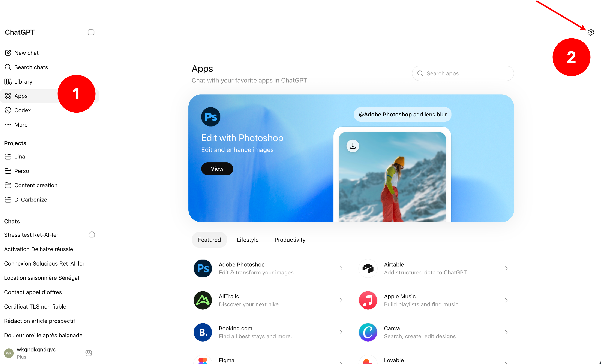
Task: Select Apps in the sidebar
Action: click(x=50, y=96)
